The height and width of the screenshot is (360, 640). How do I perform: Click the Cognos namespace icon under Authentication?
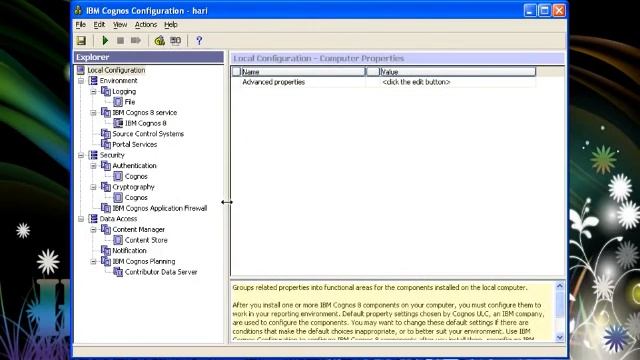(x=118, y=176)
